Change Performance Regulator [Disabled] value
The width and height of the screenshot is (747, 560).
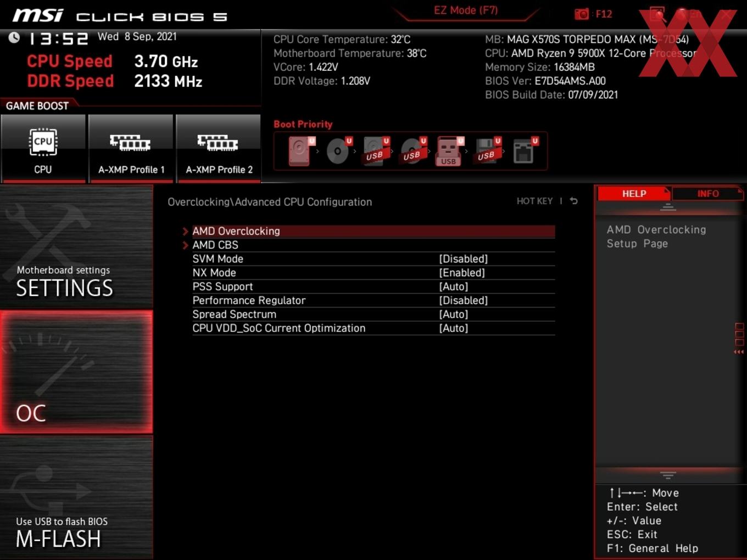[x=464, y=300]
